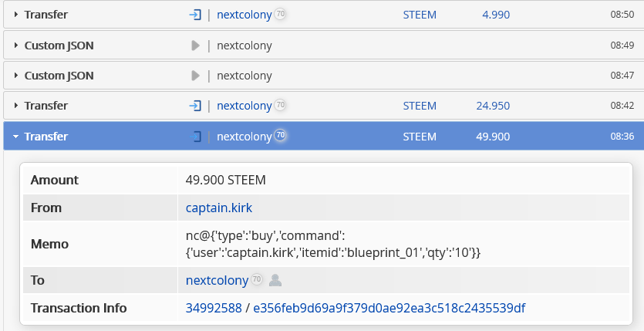Click reputation badge 70 in the 4.990 transfer row
Screen dimensions: 644x331
(281, 15)
